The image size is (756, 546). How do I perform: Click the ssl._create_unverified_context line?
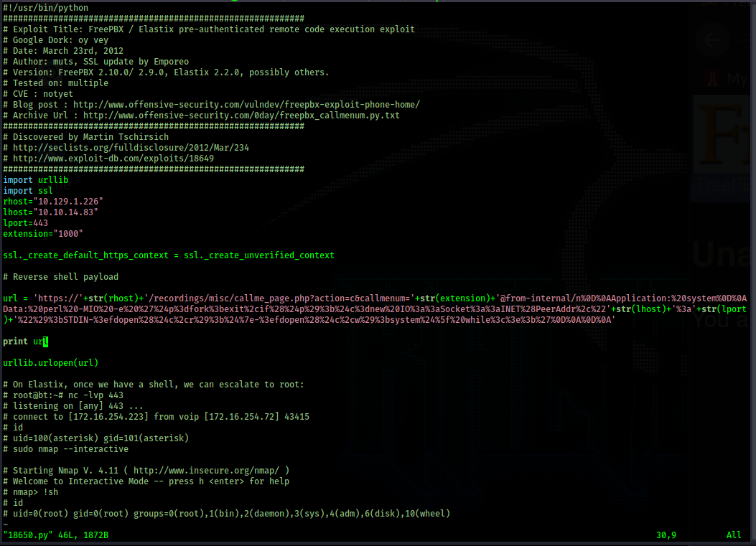click(169, 255)
